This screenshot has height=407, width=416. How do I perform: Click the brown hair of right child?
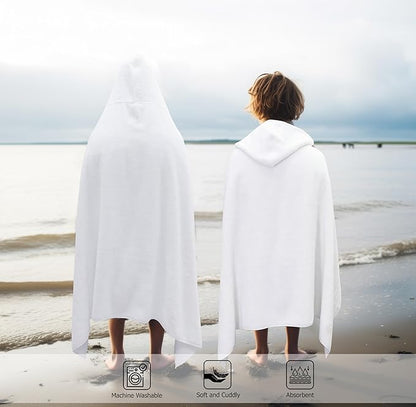click(275, 97)
